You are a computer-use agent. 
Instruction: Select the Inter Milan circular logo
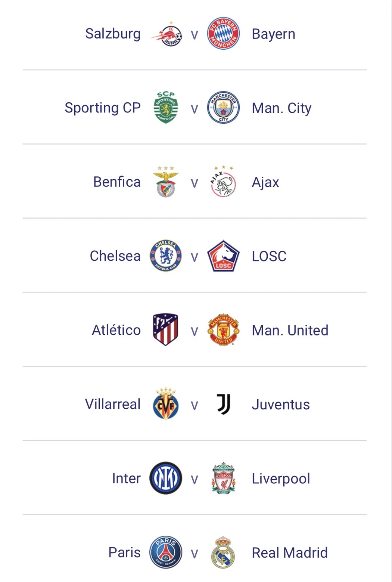tap(166, 478)
